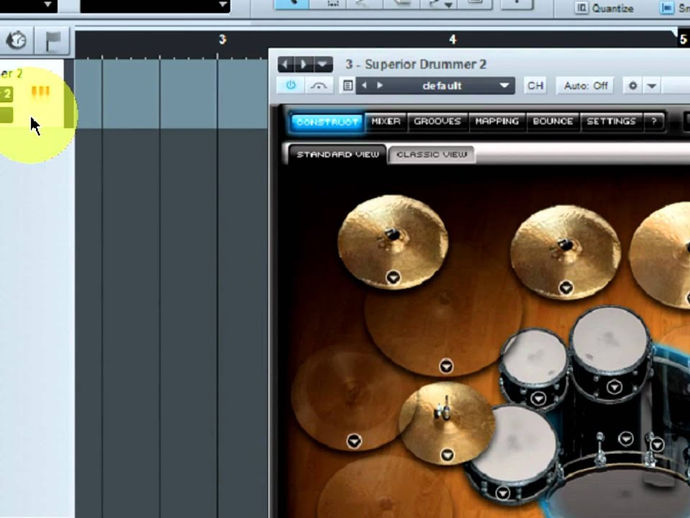Toggle the Superior Drummer power activate button
Viewport: 690px width, 518px height.
pos(290,85)
